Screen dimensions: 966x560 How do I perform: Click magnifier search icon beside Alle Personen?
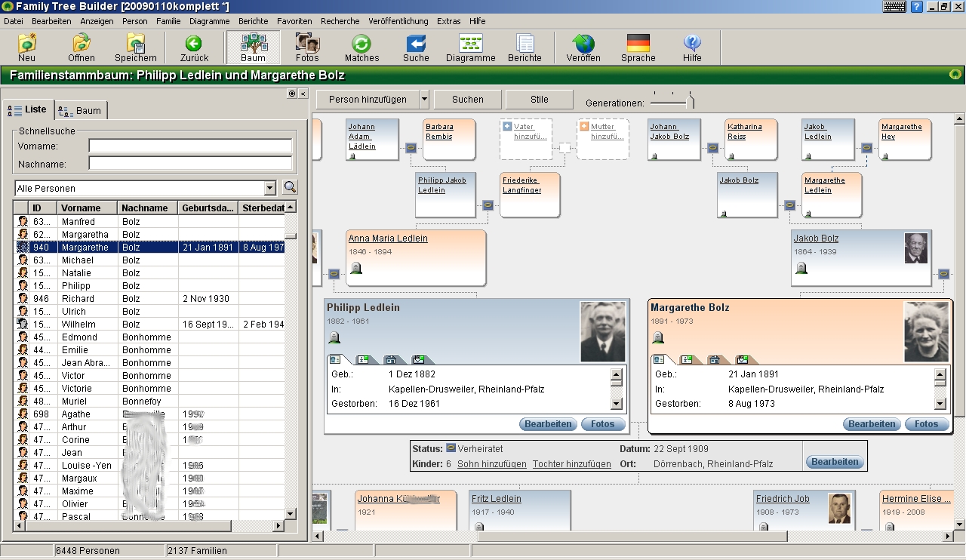coord(289,188)
